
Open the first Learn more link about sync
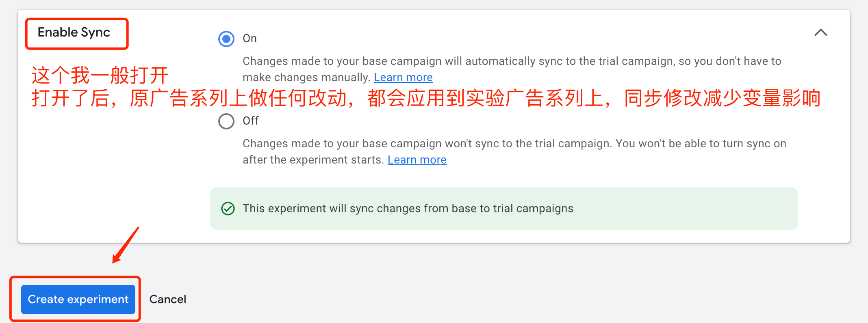[x=403, y=77]
